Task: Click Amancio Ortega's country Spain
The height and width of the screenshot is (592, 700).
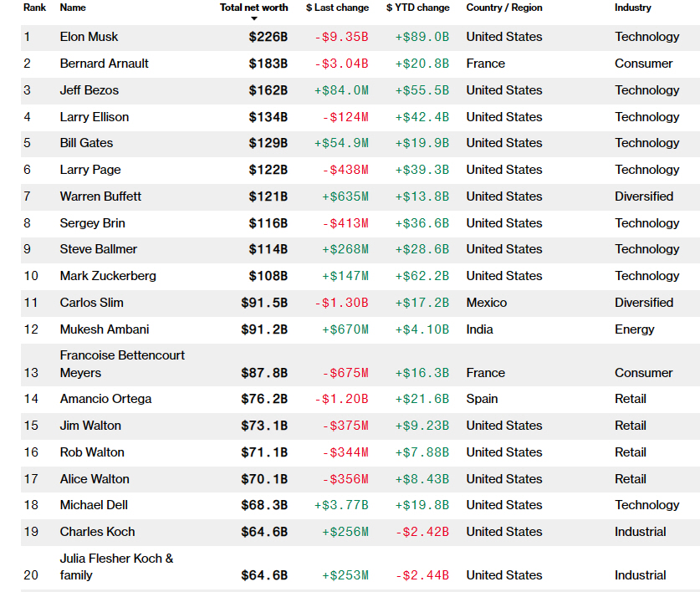Action: pyautogui.click(x=482, y=399)
